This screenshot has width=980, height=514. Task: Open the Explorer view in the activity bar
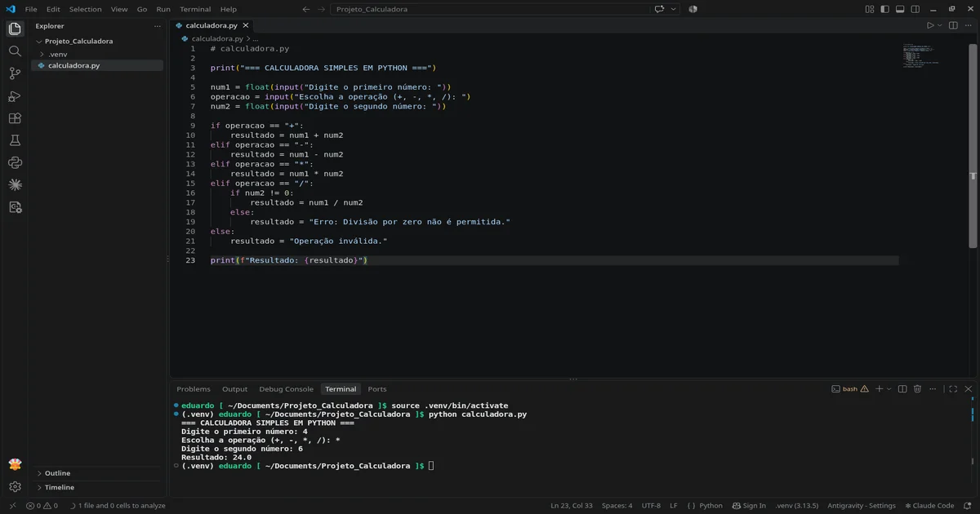pos(15,29)
